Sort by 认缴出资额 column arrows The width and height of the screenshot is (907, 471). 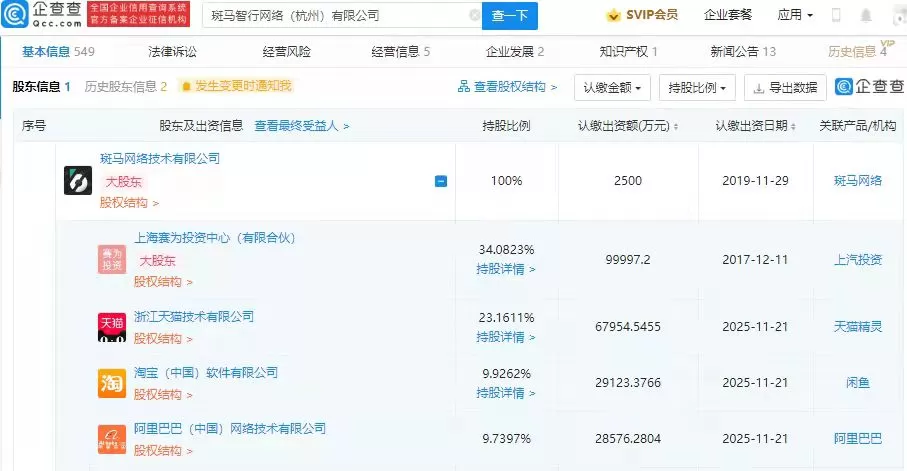(x=676, y=127)
